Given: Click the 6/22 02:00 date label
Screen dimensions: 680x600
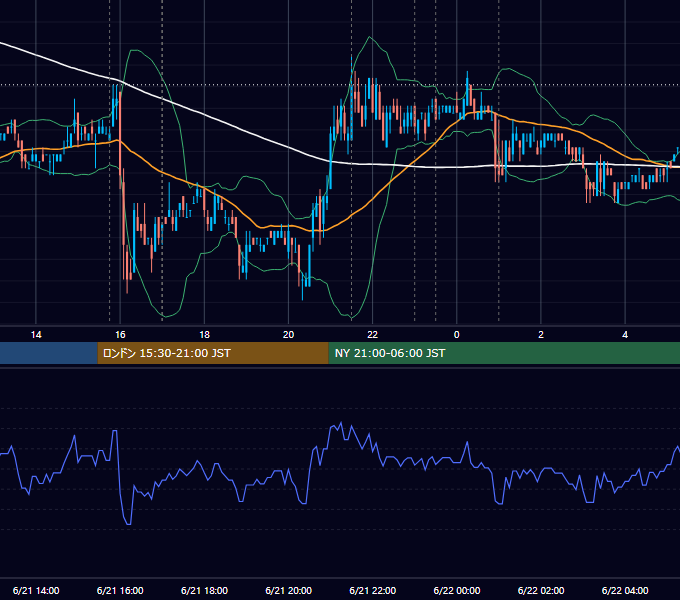Looking at the screenshot, I should [541, 590].
